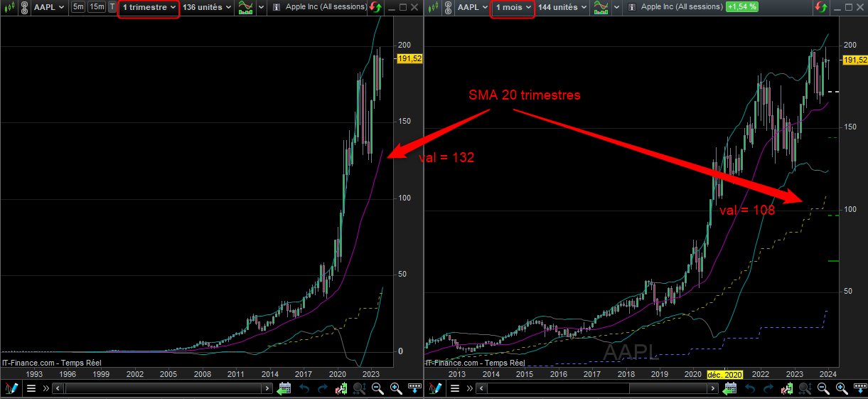The height and width of the screenshot is (399, 868).
Task: Click right chart horizontal scrollbar thumb
Action: [668, 388]
